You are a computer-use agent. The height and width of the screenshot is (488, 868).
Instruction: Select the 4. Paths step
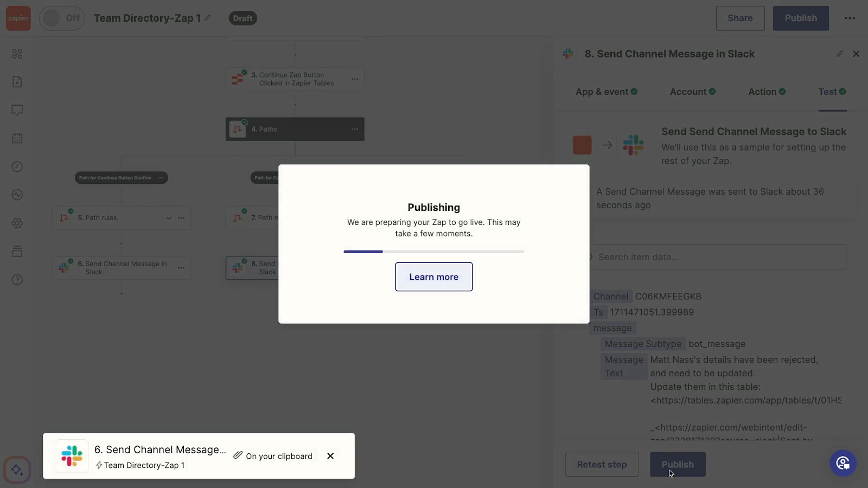click(x=295, y=129)
